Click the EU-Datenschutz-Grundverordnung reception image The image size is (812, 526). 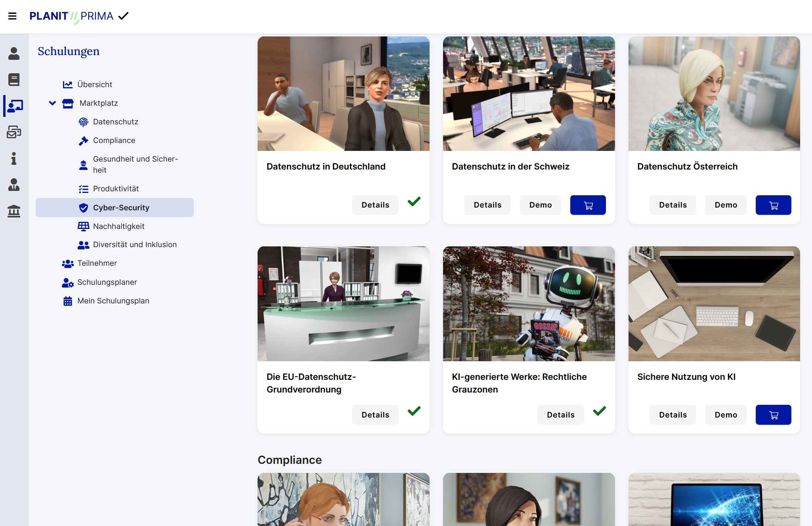344,304
